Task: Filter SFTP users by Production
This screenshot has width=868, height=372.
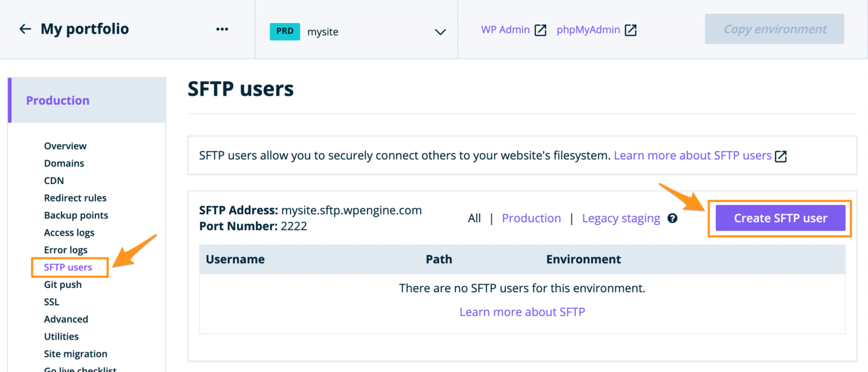Action: 531,218
